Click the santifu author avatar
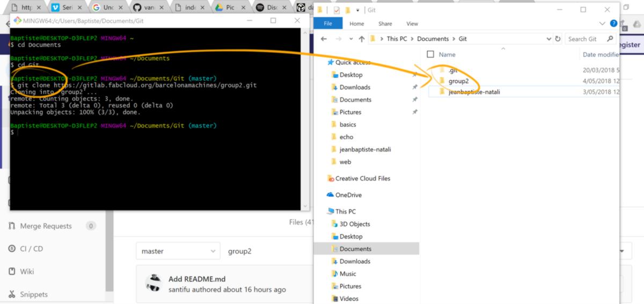Viewport: 644px width, 304px height. point(155,284)
